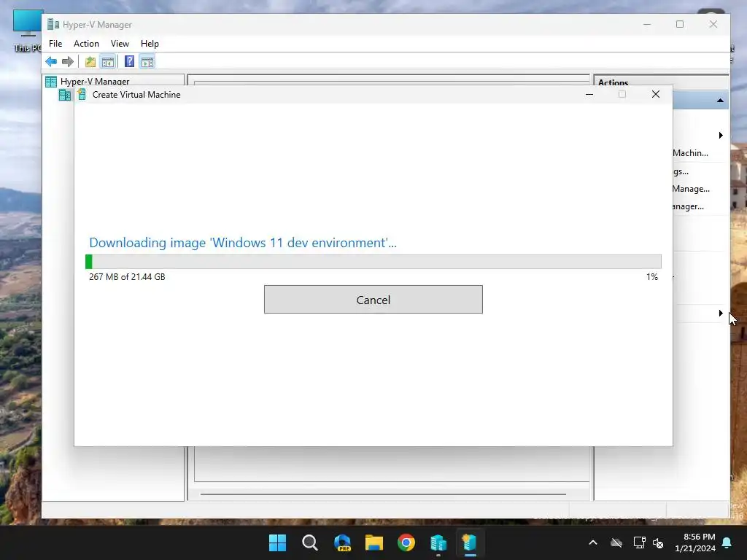
Task: Click the 'Manage...' action in Actions pane
Action: click(691, 189)
